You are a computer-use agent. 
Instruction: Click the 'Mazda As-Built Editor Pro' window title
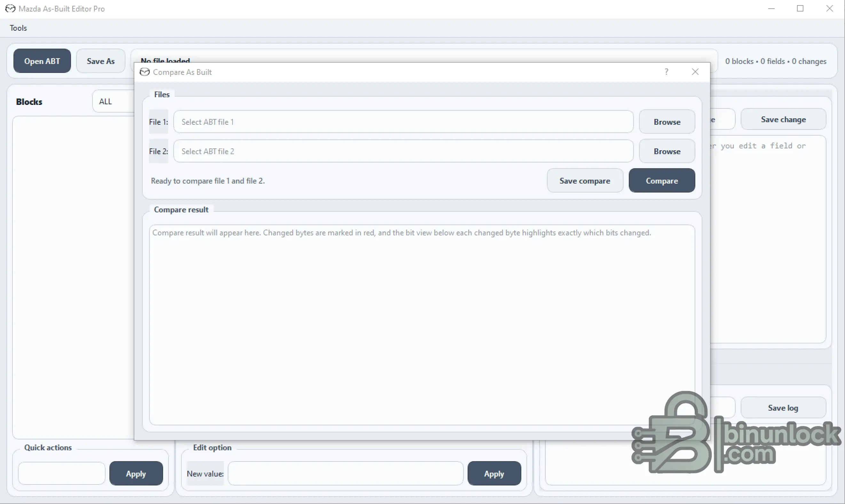pyautogui.click(x=62, y=9)
